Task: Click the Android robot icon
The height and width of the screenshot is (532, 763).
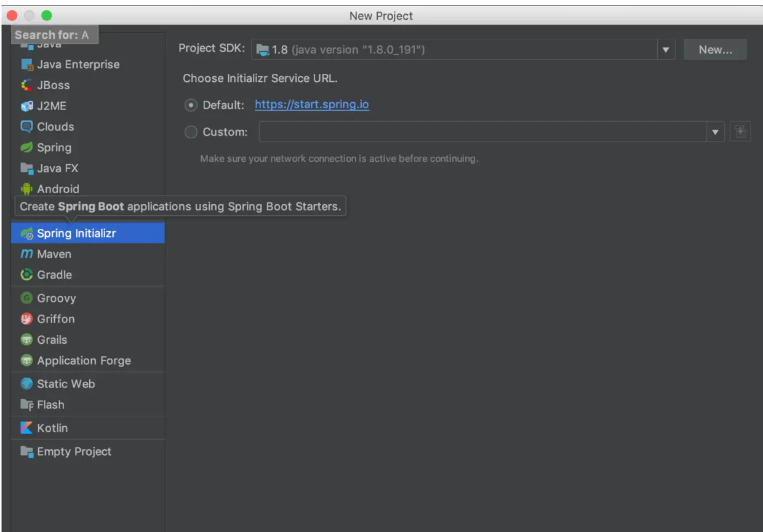Action: click(26, 189)
